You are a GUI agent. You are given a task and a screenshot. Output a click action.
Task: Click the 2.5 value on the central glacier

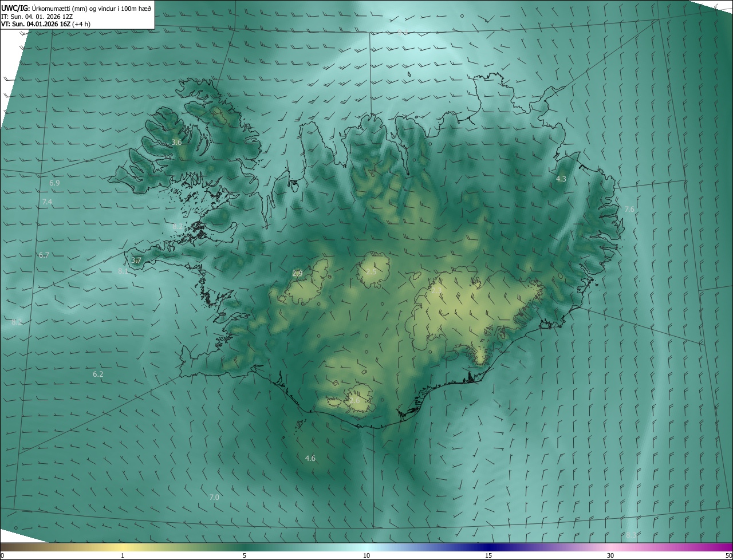click(371, 271)
